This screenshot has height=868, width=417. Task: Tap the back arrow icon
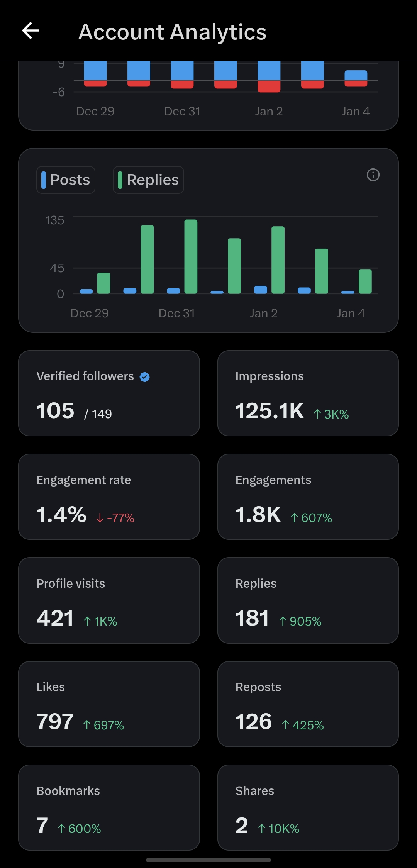click(31, 31)
